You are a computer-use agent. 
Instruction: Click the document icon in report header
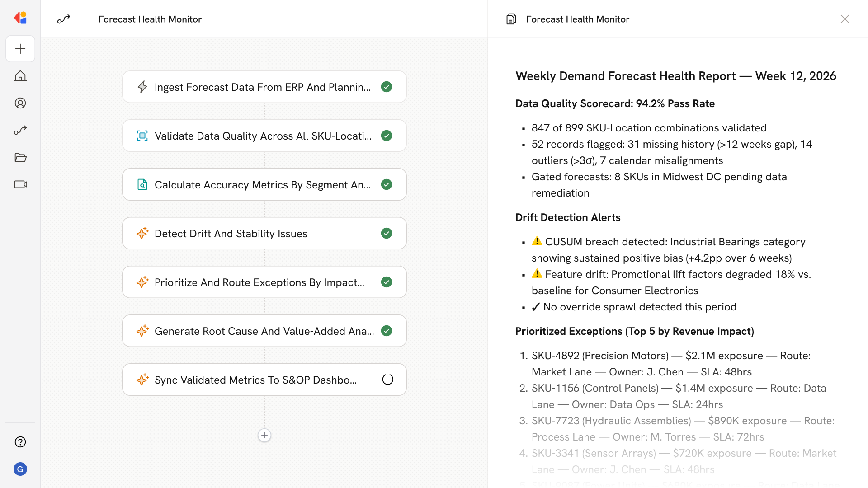[511, 19]
